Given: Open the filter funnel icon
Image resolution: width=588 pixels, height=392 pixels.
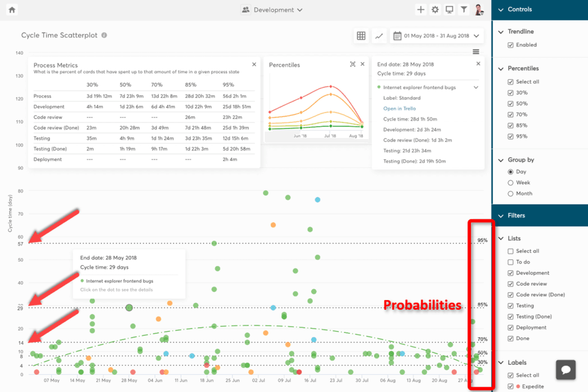Looking at the screenshot, I should 464,10.
